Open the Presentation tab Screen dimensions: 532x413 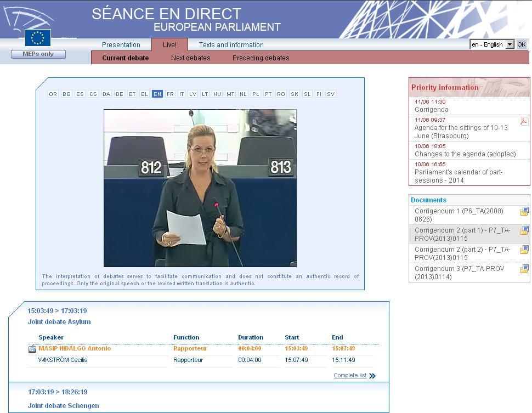point(121,45)
